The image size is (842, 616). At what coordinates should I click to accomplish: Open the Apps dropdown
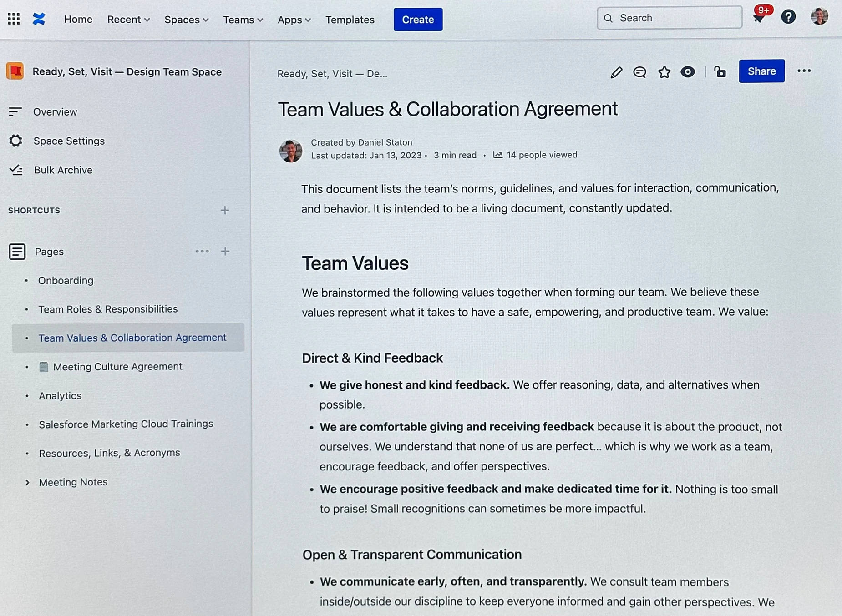(294, 20)
